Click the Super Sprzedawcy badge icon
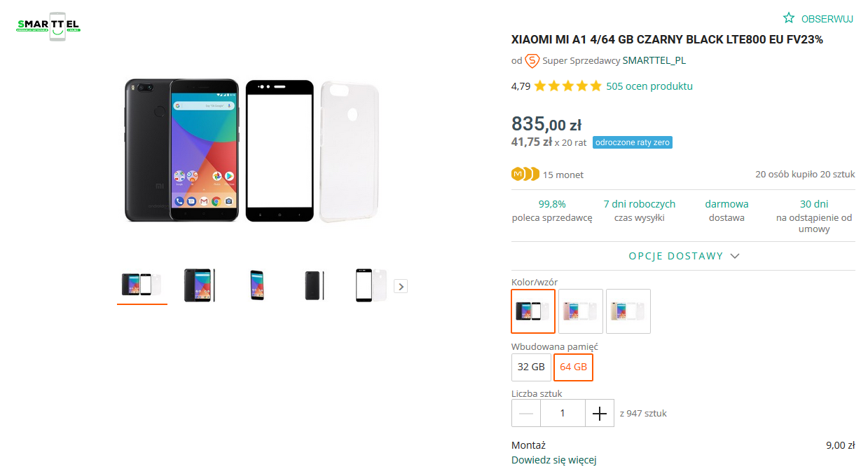Screen dimensions: 868x474 (x=532, y=61)
